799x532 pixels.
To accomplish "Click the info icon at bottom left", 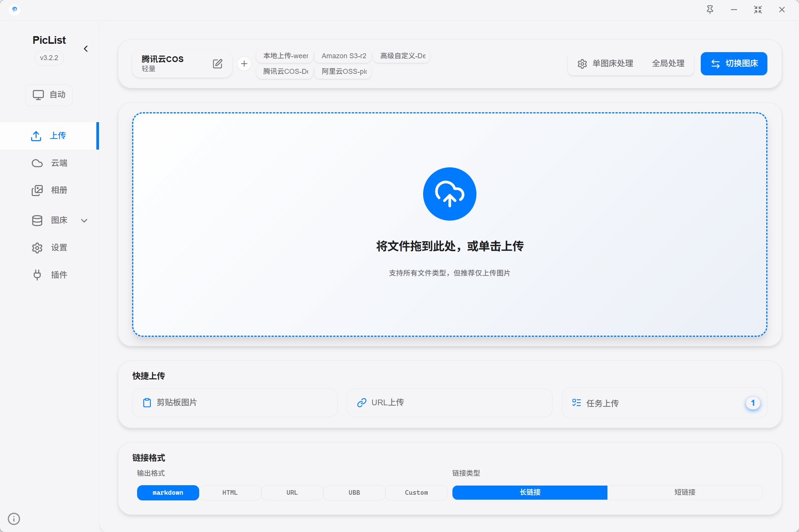I will (x=14, y=519).
